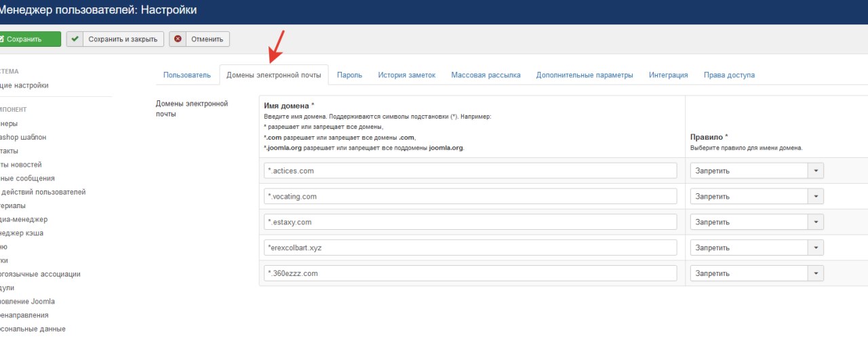
Task: Select the Домены электронной почты tab
Action: coord(274,75)
